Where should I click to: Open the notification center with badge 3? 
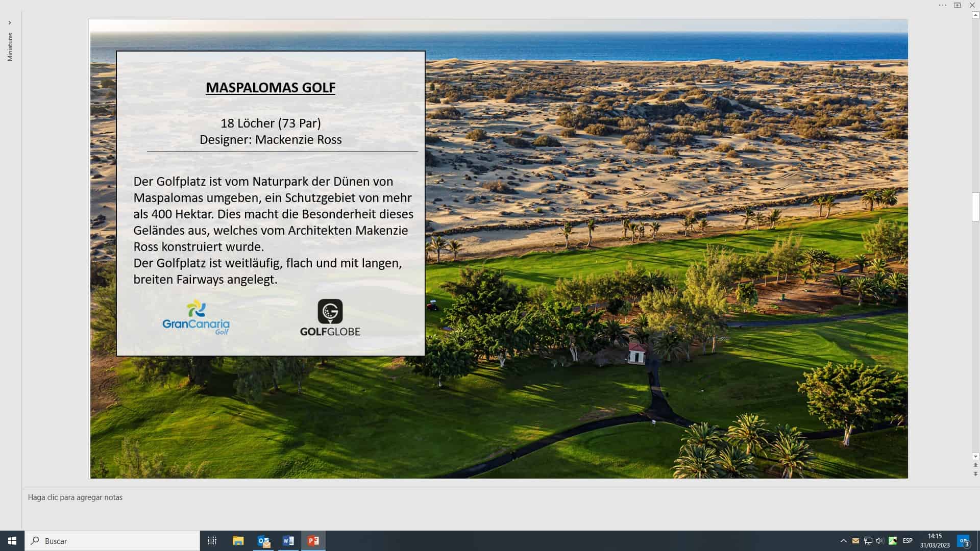(x=964, y=541)
